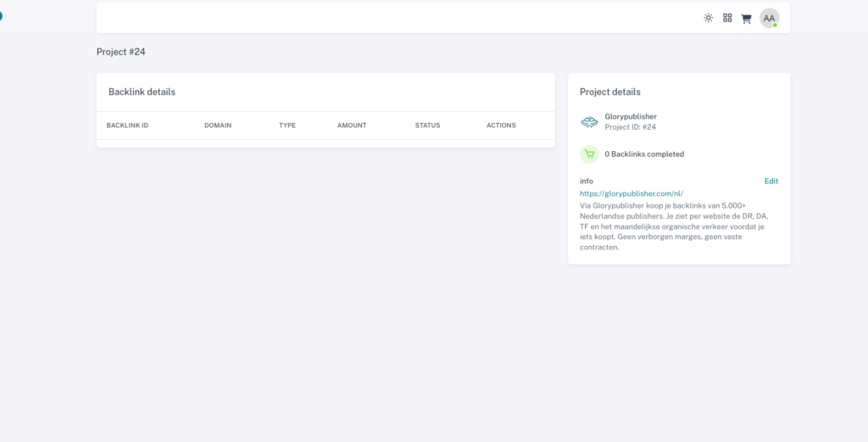
Task: Click the ACTIONS column header
Action: pyautogui.click(x=501, y=126)
